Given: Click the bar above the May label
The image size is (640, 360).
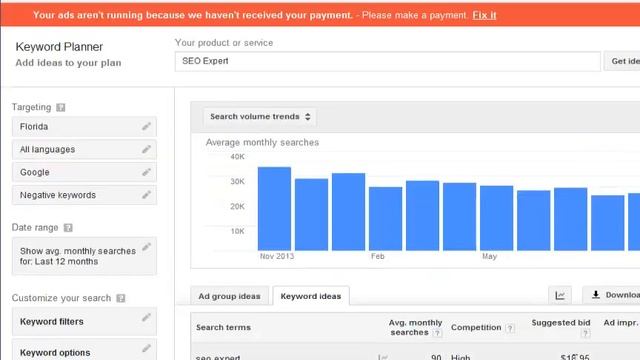Looking at the screenshot, I should [496, 218].
